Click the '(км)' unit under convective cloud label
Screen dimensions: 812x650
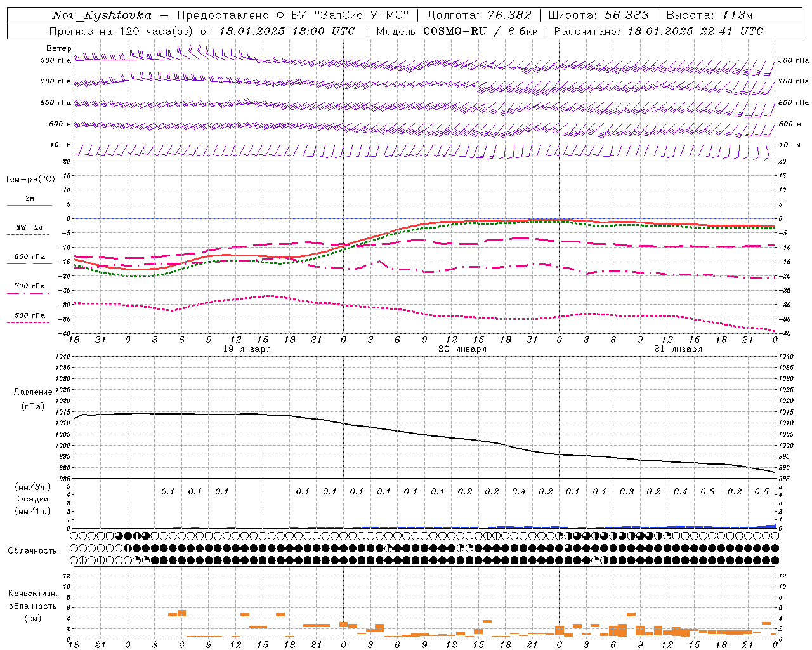point(33,618)
